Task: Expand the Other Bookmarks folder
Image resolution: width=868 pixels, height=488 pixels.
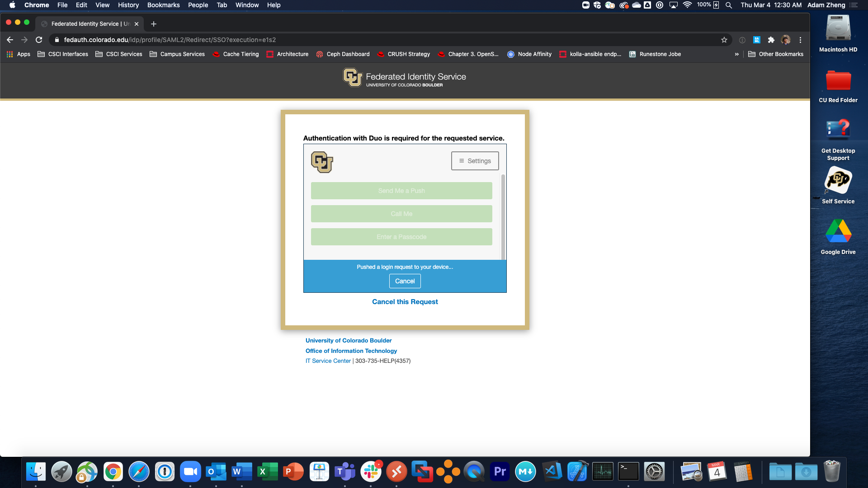Action: tap(776, 54)
